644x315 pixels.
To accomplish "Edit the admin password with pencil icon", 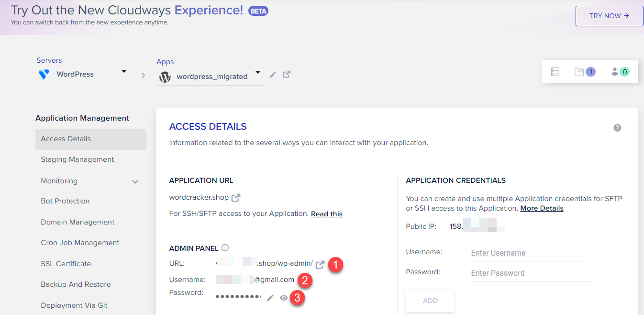I will (x=270, y=298).
